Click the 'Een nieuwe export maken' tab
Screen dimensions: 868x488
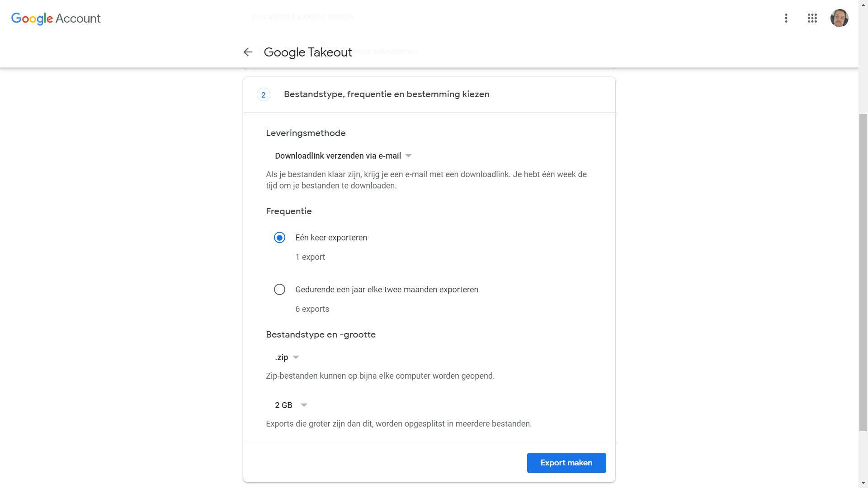[302, 17]
